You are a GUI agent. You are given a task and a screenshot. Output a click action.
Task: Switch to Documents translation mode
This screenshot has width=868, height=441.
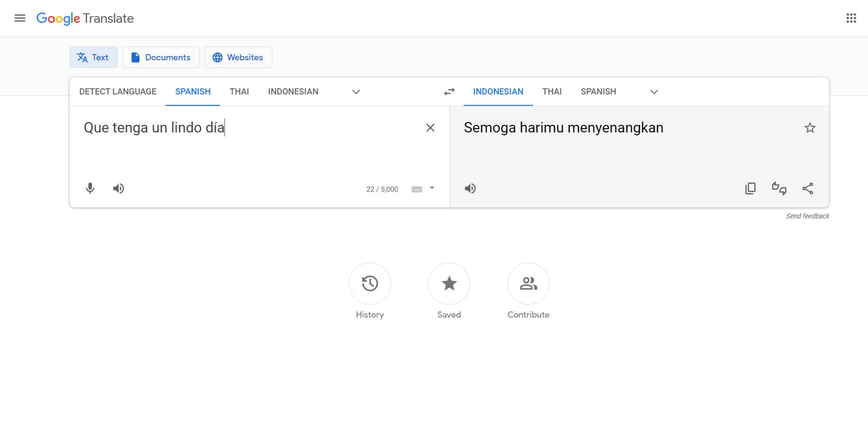coord(161,57)
